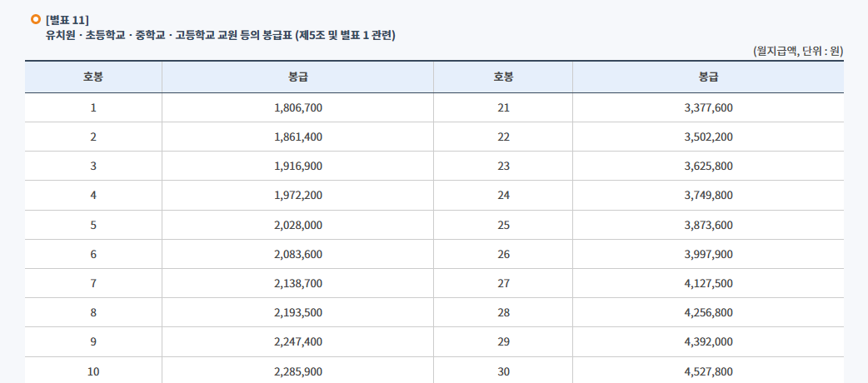Click 호봉 number 2 cell
This screenshot has width=868, height=383.
point(93,137)
